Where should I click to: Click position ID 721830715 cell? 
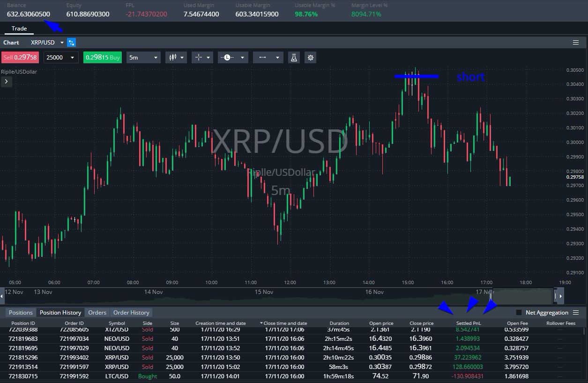point(23,376)
